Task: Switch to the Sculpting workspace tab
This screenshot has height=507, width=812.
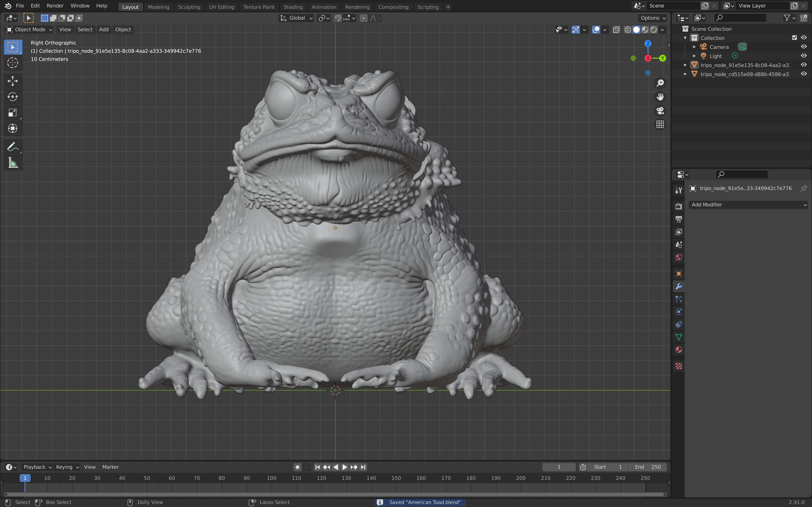Action: click(x=189, y=7)
